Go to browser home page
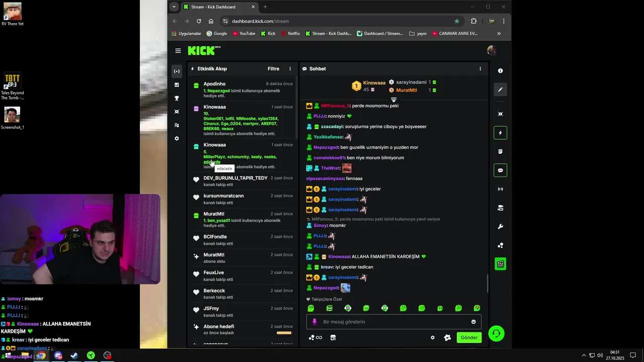644x362 pixels. tap(211, 21)
